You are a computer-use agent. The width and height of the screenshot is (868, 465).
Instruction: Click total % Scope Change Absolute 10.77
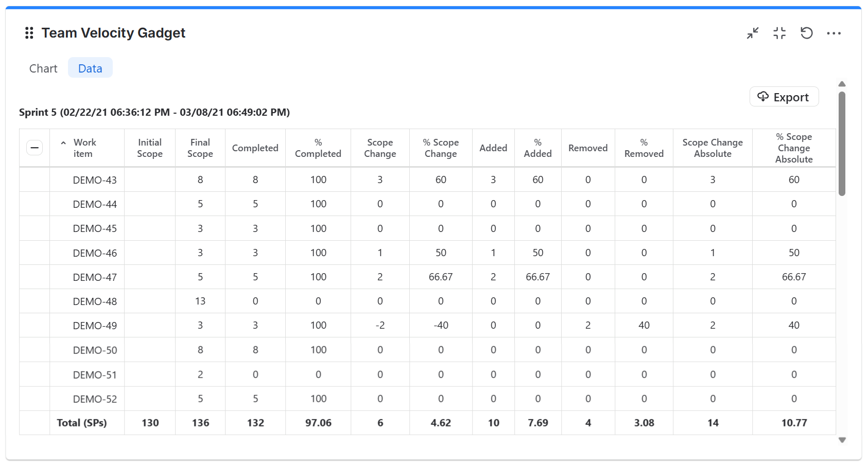[x=794, y=423]
